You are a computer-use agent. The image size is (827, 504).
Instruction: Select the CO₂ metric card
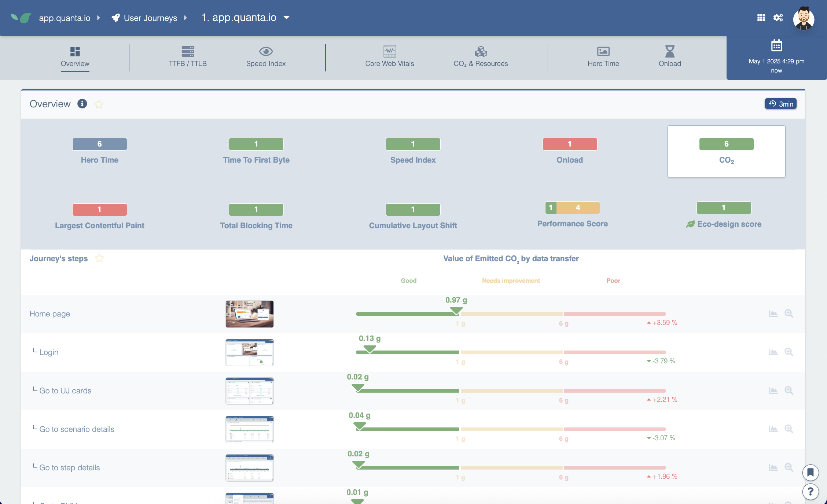pyautogui.click(x=726, y=151)
